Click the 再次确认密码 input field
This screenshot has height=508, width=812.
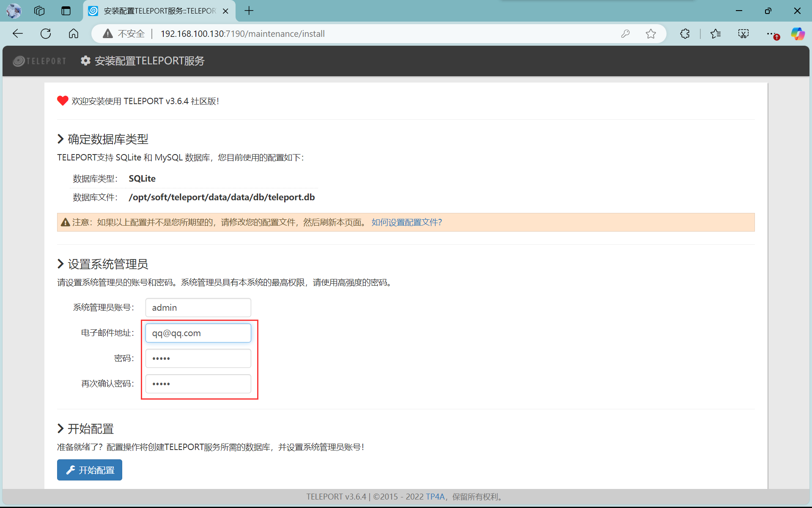pyautogui.click(x=198, y=384)
